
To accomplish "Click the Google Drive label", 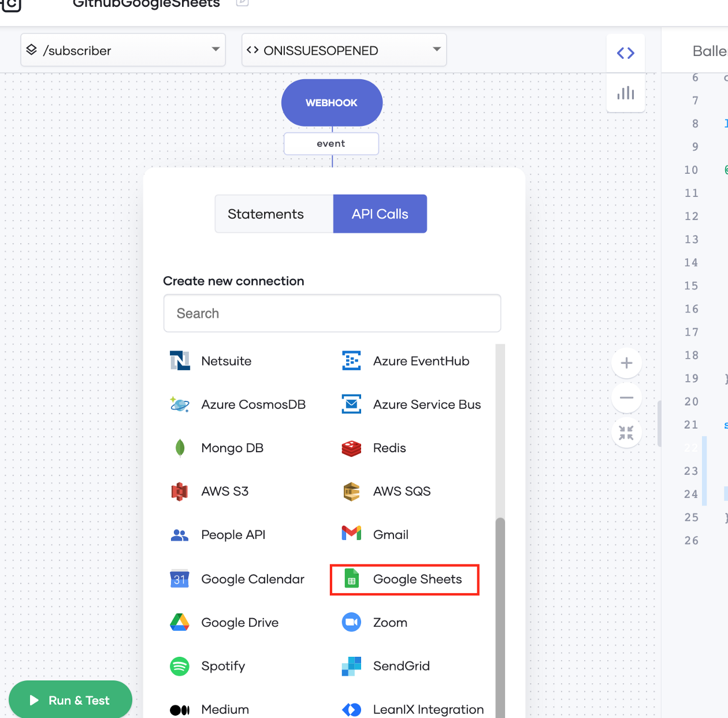I will 240,622.
